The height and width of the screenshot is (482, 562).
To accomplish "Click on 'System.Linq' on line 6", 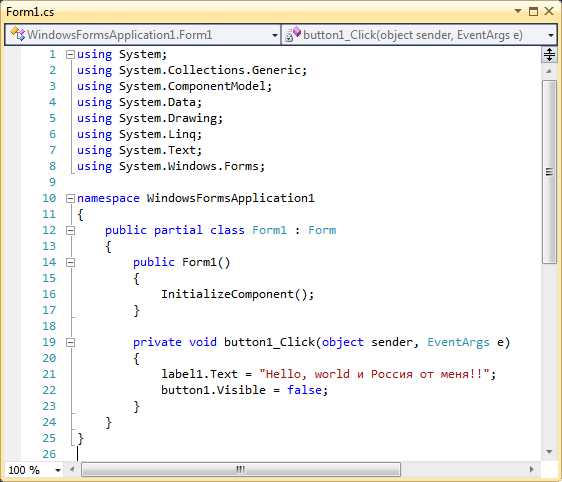I will [x=157, y=134].
